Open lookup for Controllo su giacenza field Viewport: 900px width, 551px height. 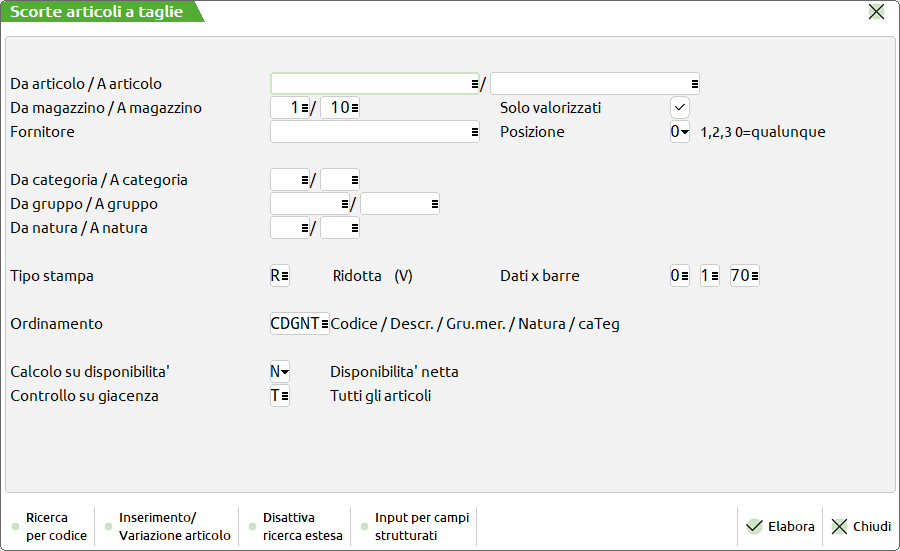pyautogui.click(x=284, y=396)
